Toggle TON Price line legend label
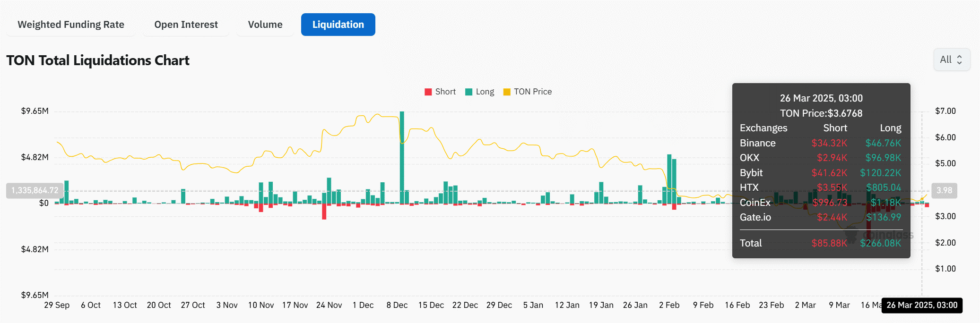This screenshot has width=980, height=323. point(533,92)
